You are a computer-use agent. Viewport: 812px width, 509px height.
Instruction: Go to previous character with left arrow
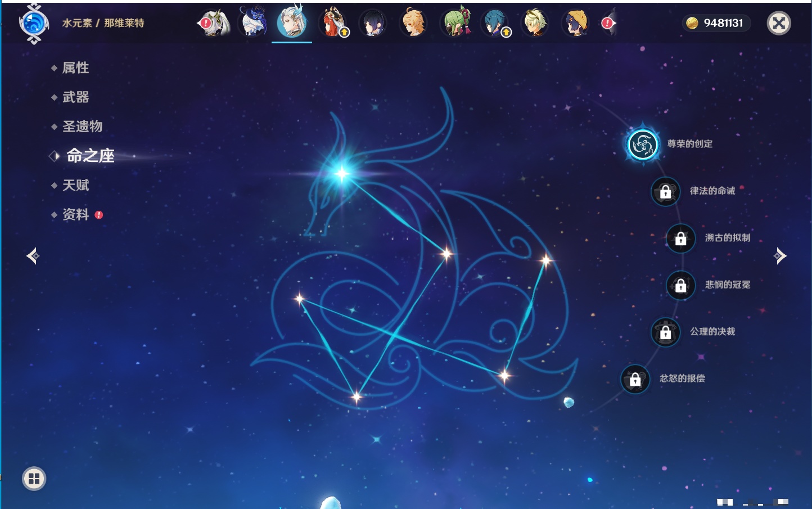coord(33,256)
